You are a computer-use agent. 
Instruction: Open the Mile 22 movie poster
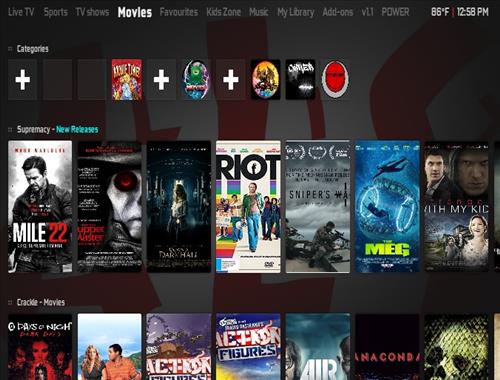(40, 206)
